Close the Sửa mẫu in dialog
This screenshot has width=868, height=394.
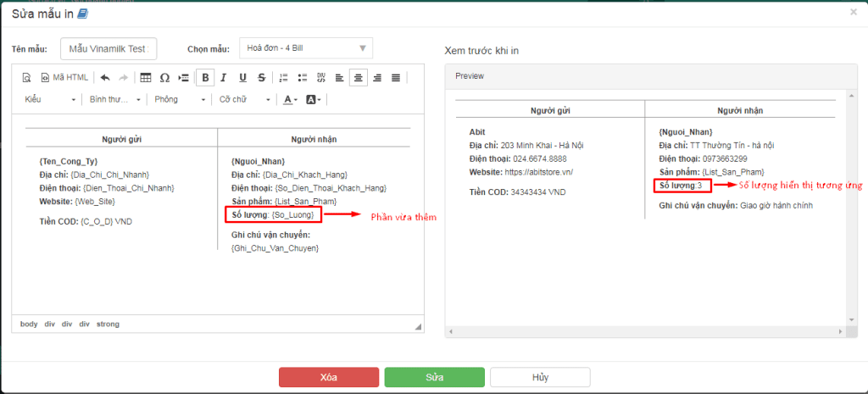[854, 12]
